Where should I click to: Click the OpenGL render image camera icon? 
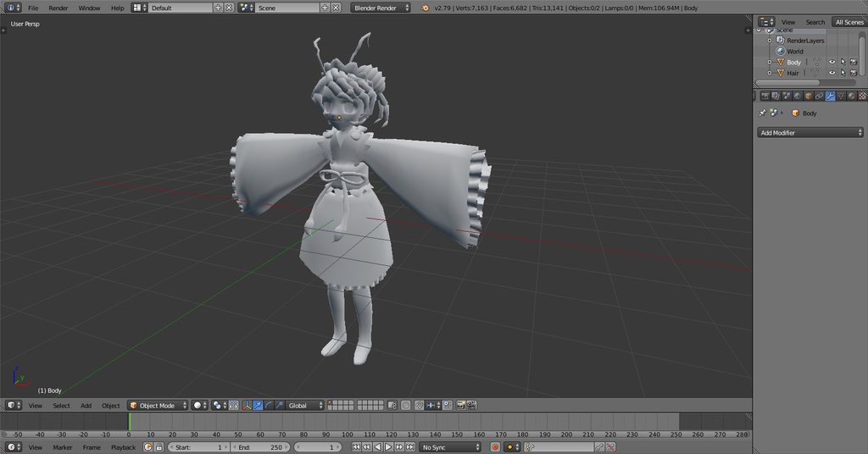click(x=460, y=406)
